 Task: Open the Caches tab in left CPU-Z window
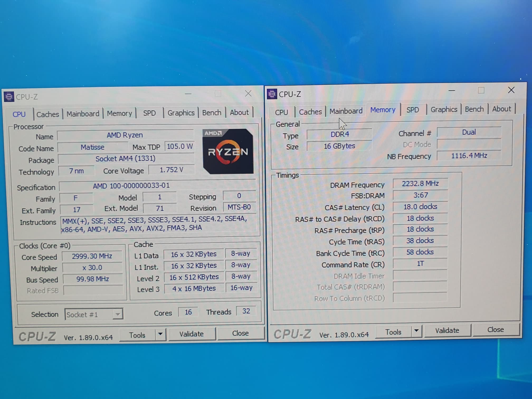(48, 114)
